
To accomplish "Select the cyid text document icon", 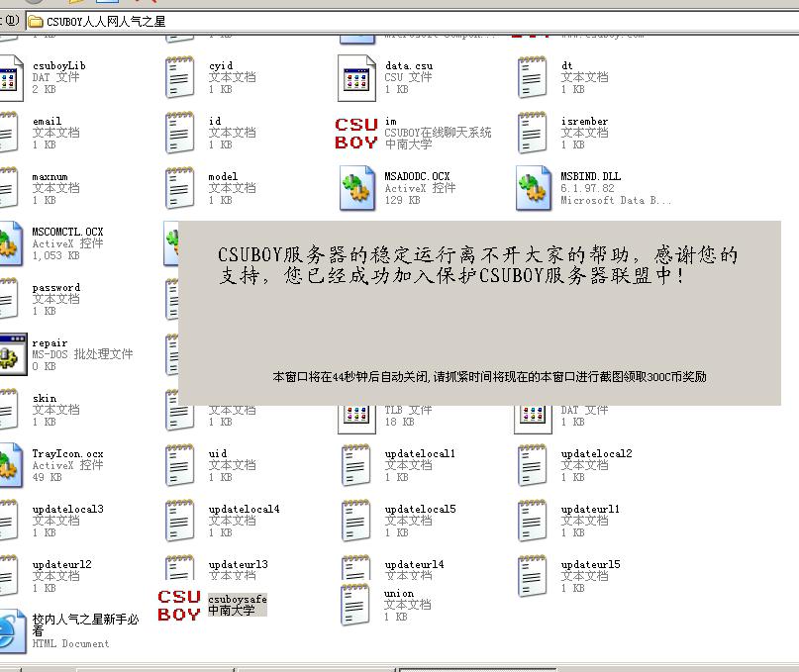I will coord(179,77).
